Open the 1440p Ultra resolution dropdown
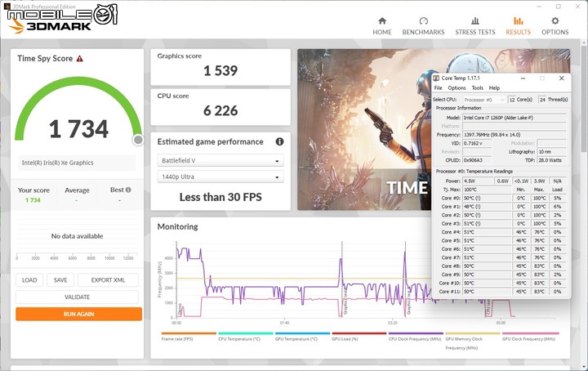 point(220,177)
